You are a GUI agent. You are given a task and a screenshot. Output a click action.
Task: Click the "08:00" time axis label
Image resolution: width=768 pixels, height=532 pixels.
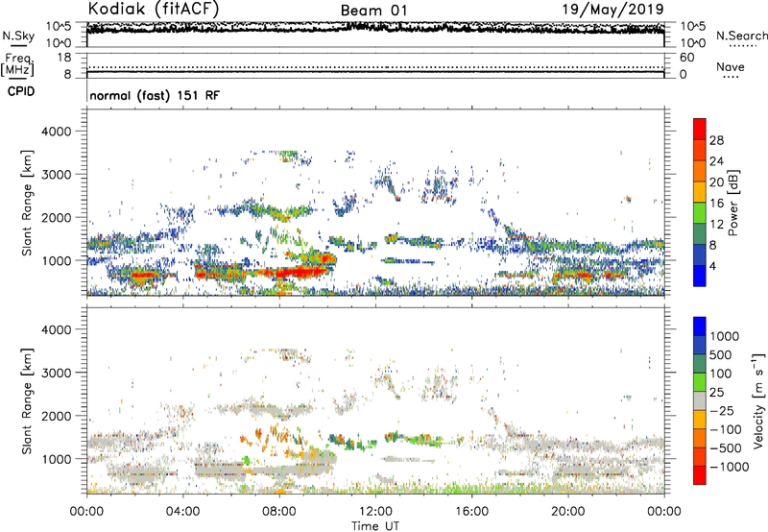pos(279,512)
